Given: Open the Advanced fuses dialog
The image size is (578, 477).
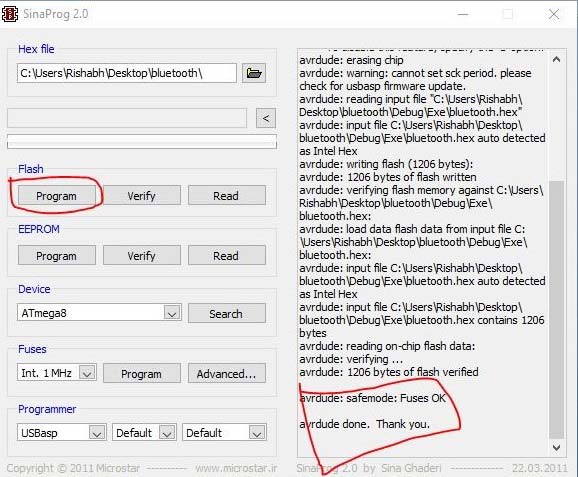Looking at the screenshot, I should 226,373.
